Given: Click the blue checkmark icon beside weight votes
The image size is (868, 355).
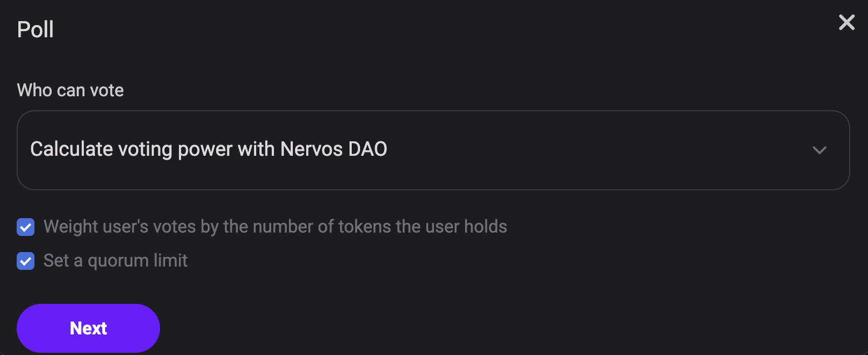Looking at the screenshot, I should pos(26,227).
